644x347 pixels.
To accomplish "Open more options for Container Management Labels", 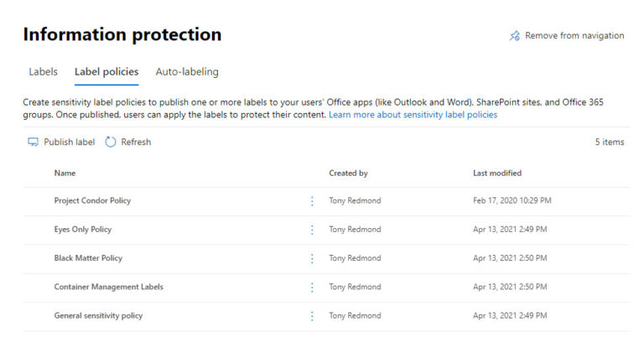I will click(x=312, y=287).
